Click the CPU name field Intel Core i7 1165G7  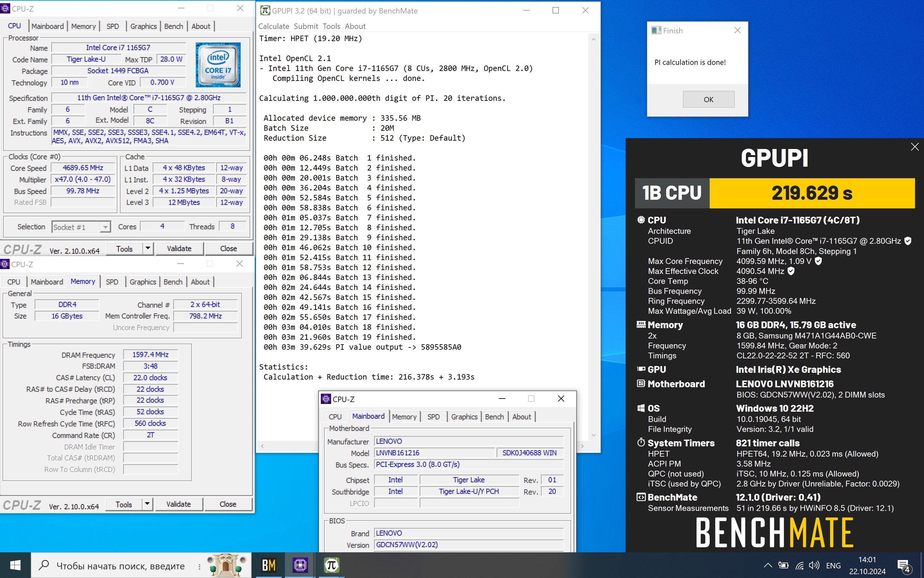[118, 48]
